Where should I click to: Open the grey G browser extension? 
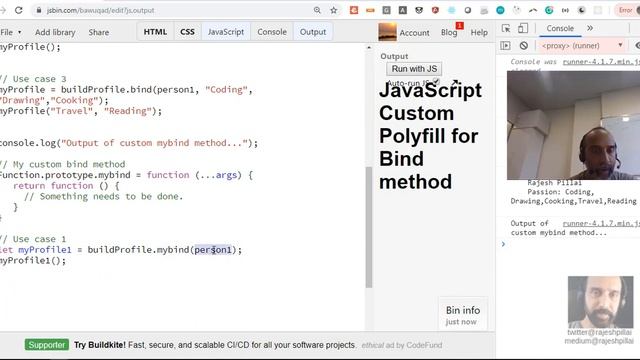(x=387, y=10)
